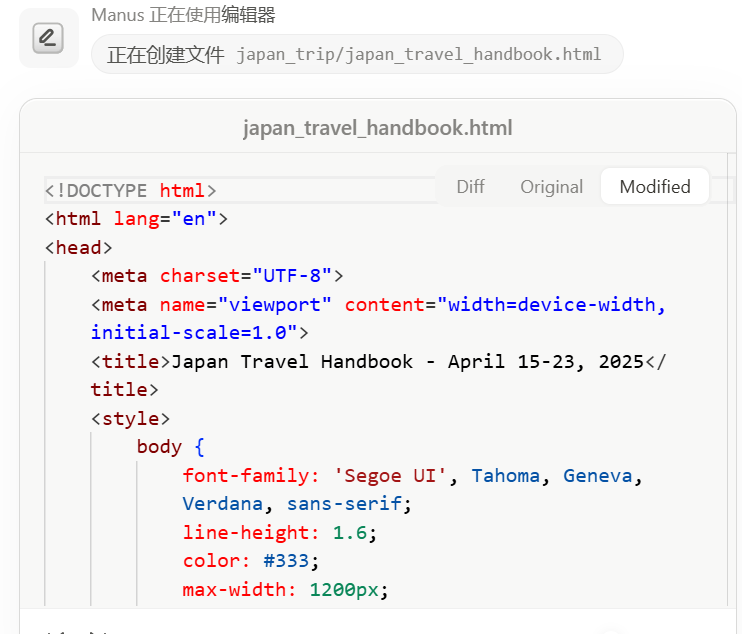The height and width of the screenshot is (634, 742).
Task: Click the opening head tag
Action: [79, 248]
